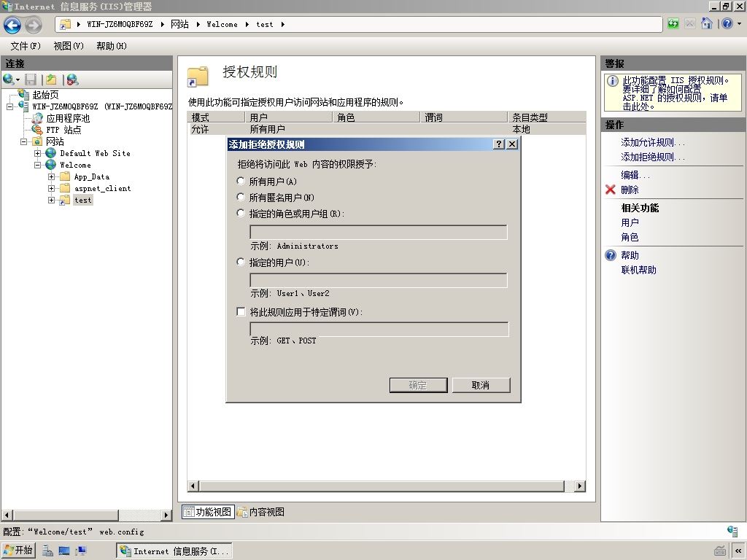The height and width of the screenshot is (560, 747).
Task: Click the Home icon in address bar
Action: [x=707, y=23]
